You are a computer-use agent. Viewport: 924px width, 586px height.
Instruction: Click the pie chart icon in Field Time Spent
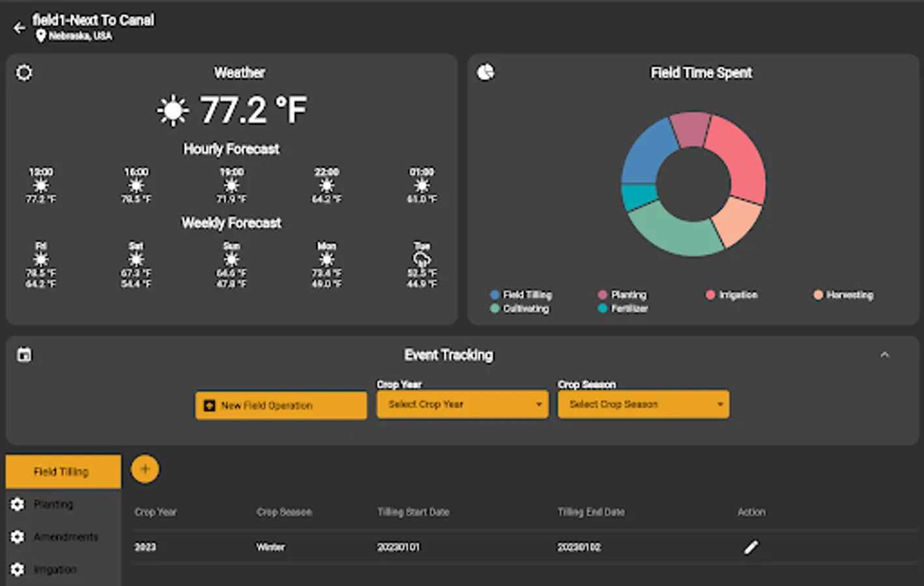486,72
